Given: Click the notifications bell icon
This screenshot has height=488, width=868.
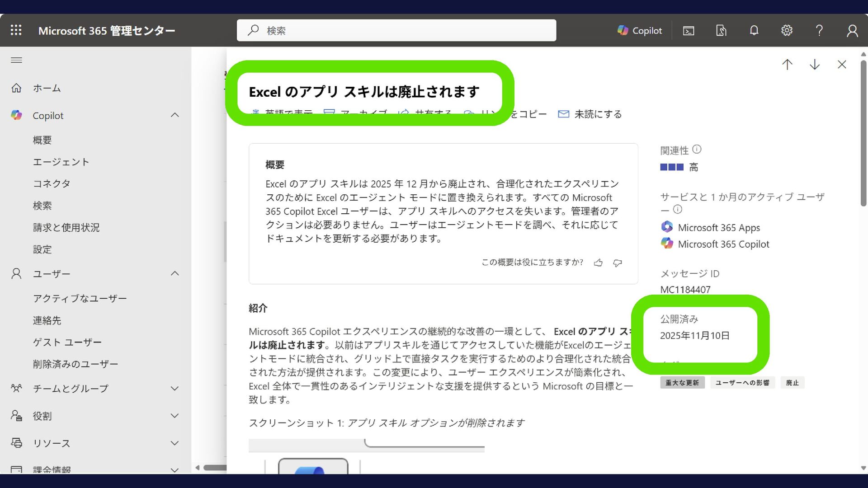Looking at the screenshot, I should [x=754, y=30].
